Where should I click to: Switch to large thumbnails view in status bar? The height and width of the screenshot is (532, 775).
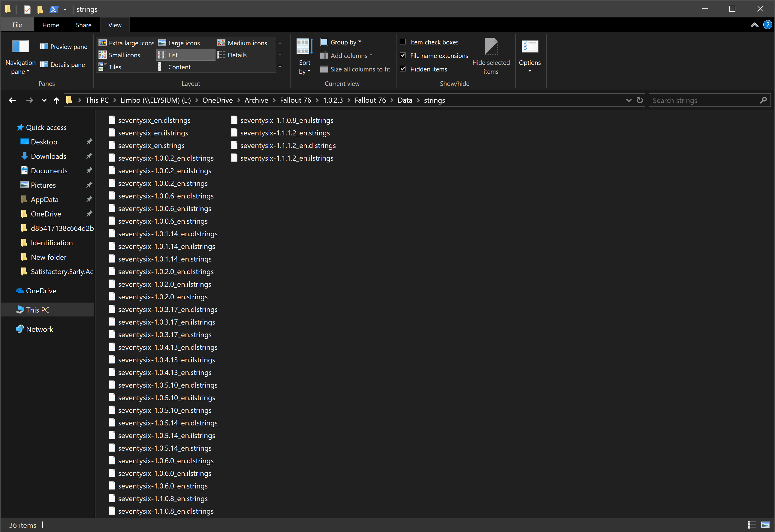765,525
